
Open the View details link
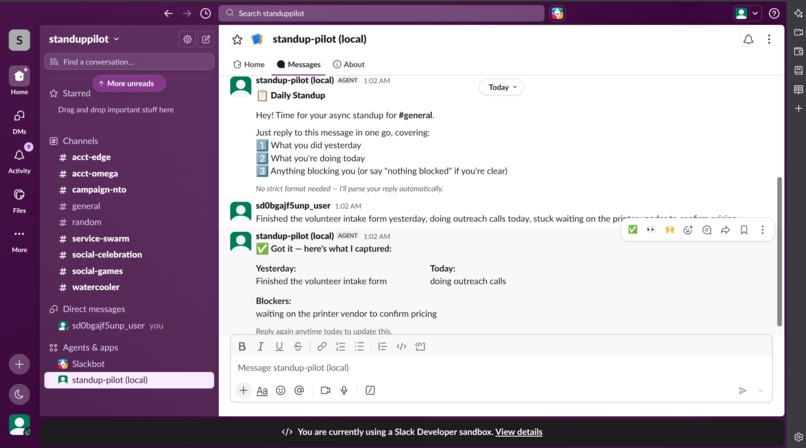519,432
